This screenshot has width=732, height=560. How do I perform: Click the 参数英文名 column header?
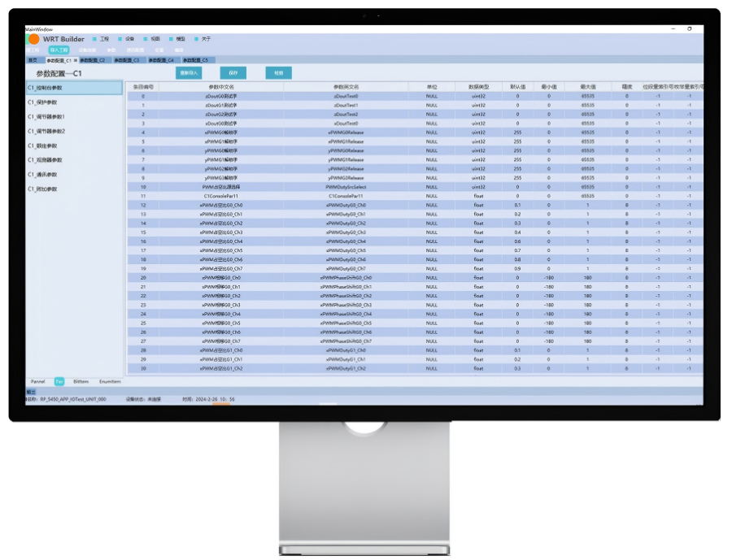(346, 86)
